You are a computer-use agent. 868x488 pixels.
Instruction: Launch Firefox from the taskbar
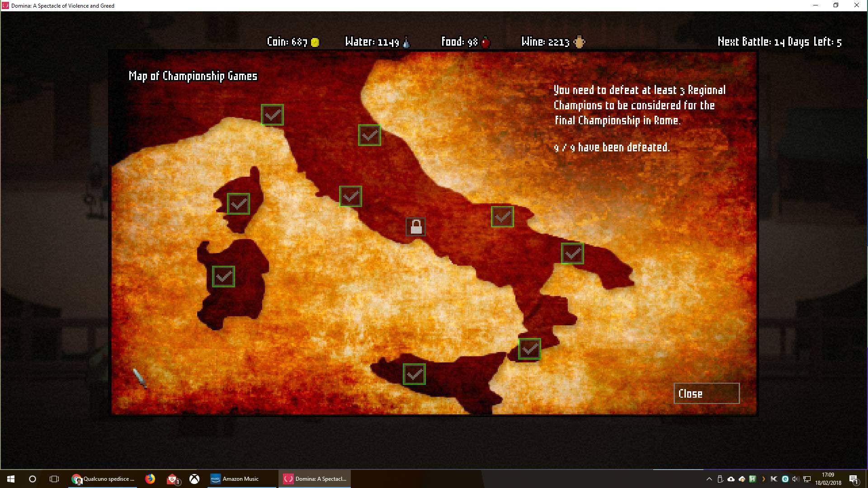tap(150, 479)
